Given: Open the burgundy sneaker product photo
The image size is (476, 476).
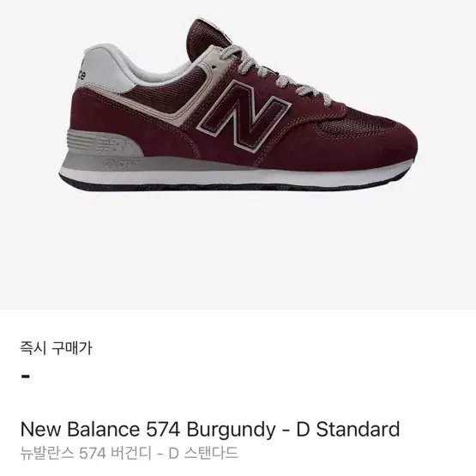Looking at the screenshot, I should pos(238,105).
